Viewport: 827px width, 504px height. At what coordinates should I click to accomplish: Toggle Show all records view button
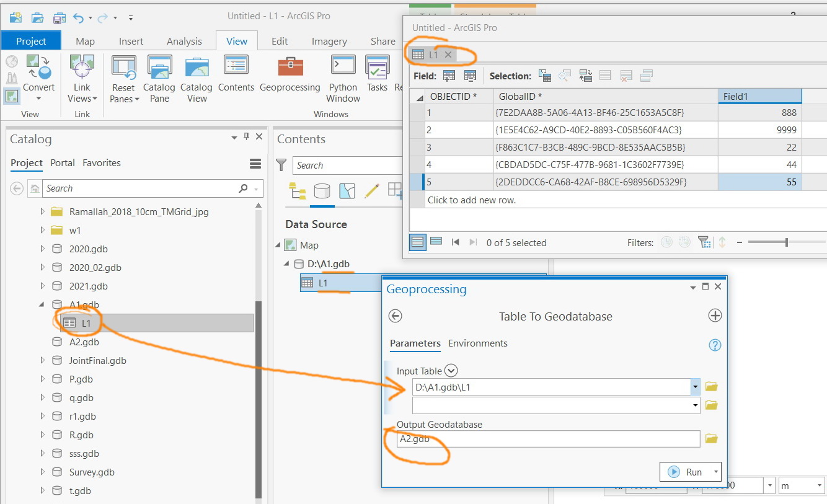point(418,242)
